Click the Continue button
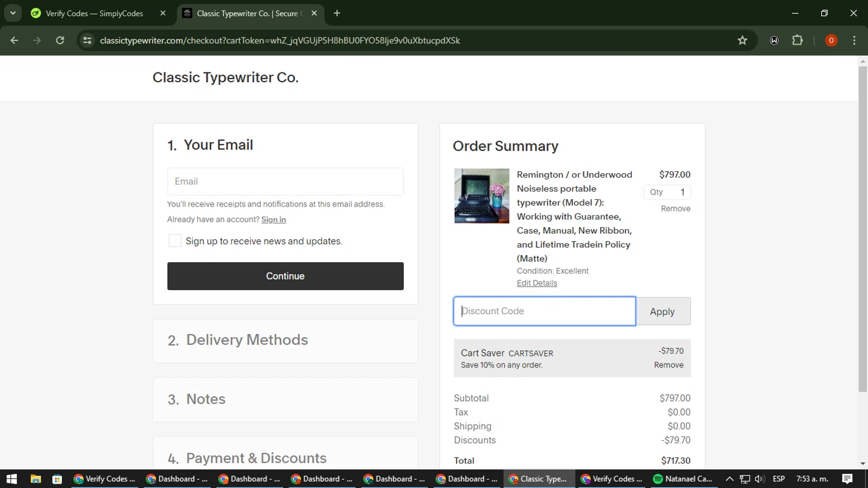Screen dimensions: 868x488 click(285, 276)
